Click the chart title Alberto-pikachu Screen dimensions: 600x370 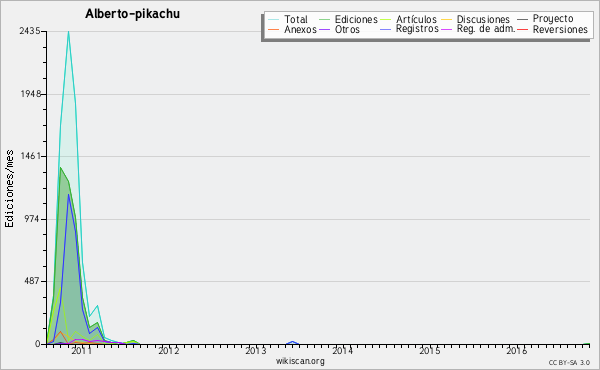tap(132, 14)
